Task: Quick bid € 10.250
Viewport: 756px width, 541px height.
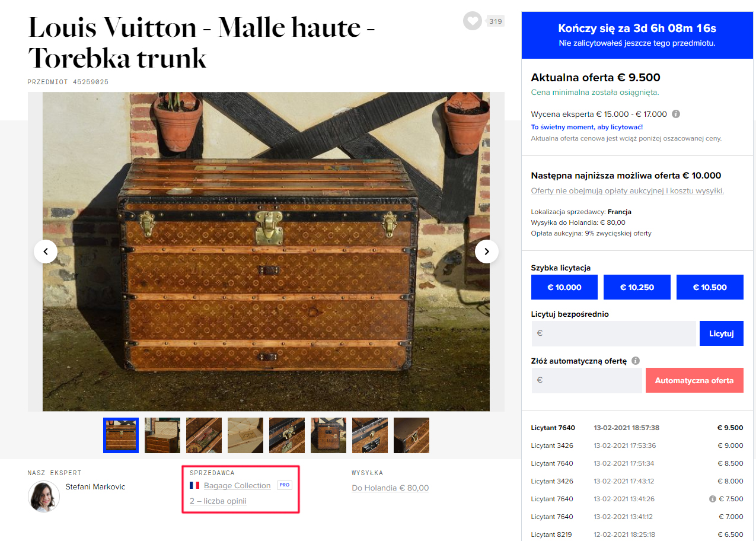Action: [x=637, y=287]
